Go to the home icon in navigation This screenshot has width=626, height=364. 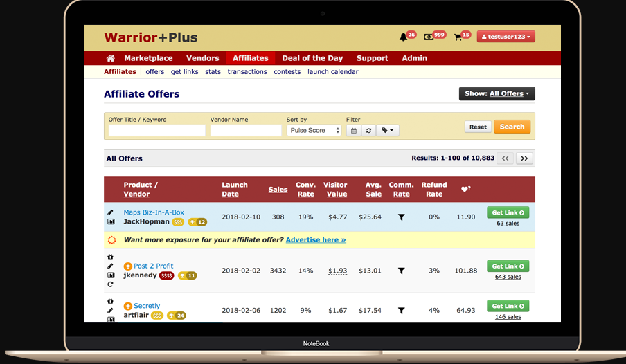point(111,58)
